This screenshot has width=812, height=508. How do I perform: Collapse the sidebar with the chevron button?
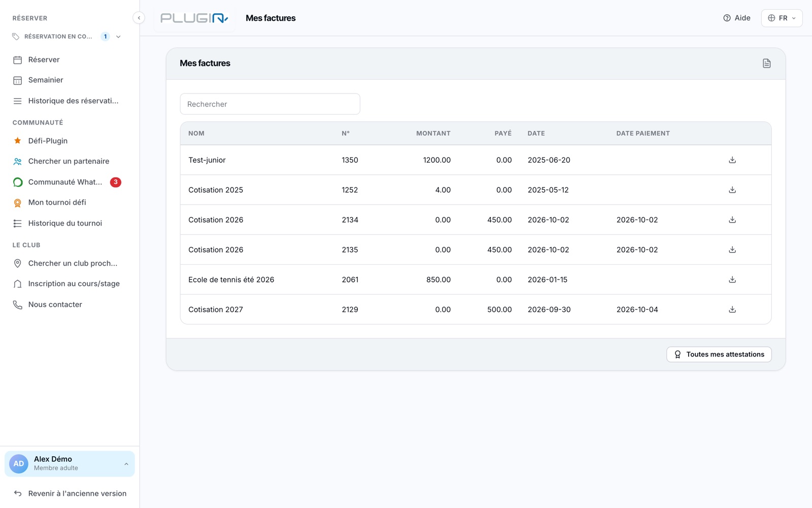click(x=139, y=18)
